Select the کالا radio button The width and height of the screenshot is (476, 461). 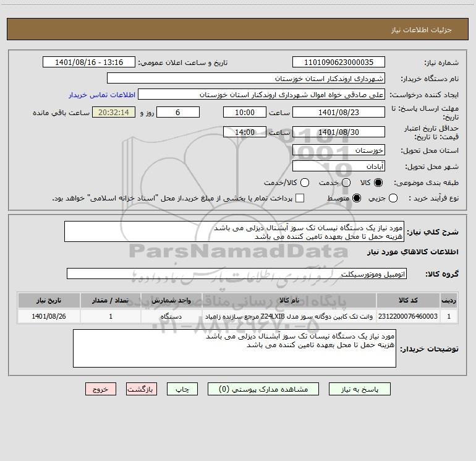coord(378,183)
